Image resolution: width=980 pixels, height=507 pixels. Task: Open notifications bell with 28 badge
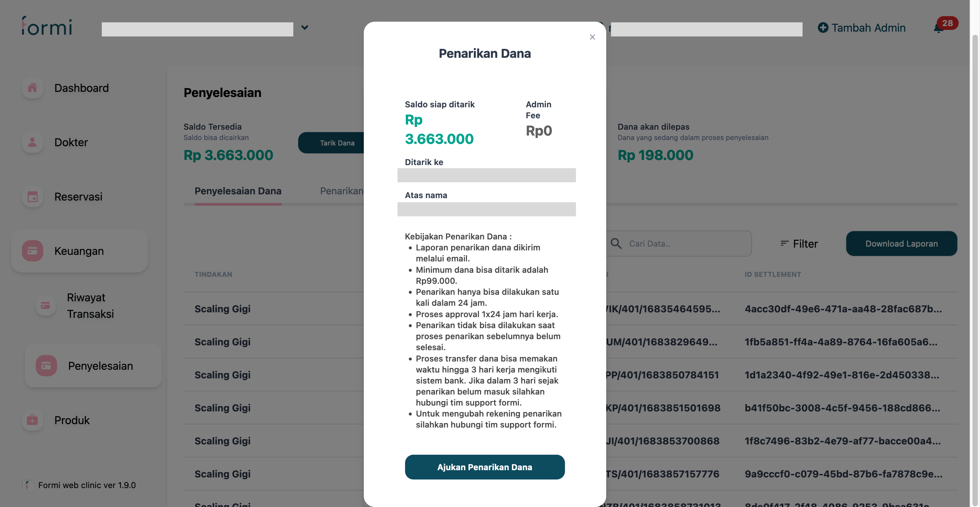point(939,28)
